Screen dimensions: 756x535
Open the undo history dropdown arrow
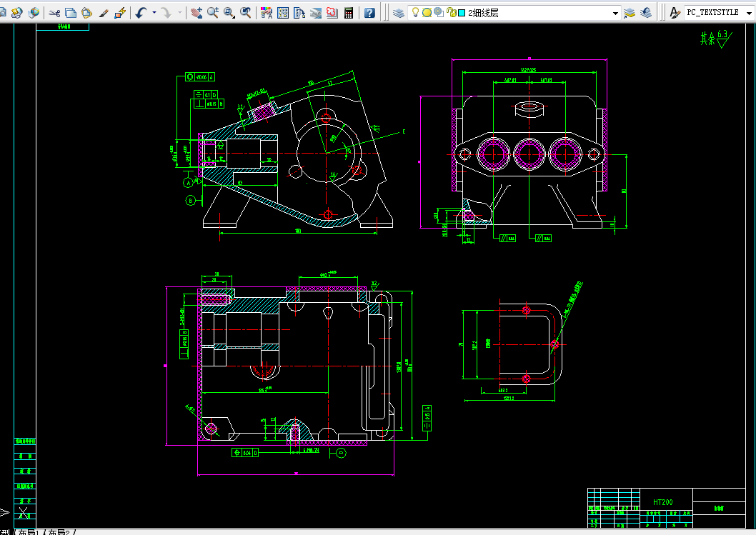coord(154,13)
